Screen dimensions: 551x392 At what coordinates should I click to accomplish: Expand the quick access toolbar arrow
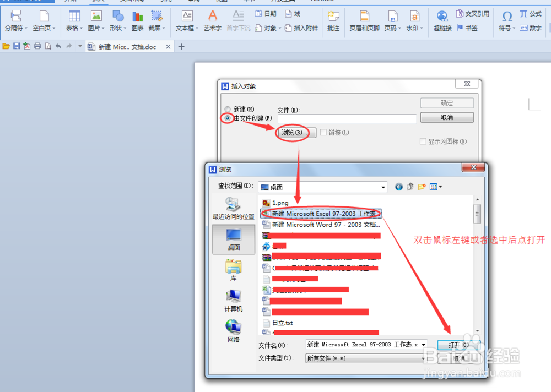pyautogui.click(x=80, y=46)
